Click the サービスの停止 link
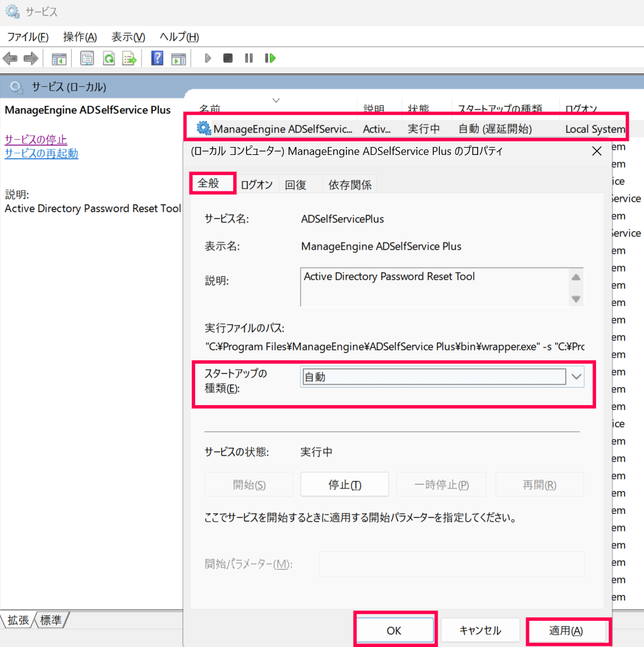The image size is (644, 647). (36, 140)
